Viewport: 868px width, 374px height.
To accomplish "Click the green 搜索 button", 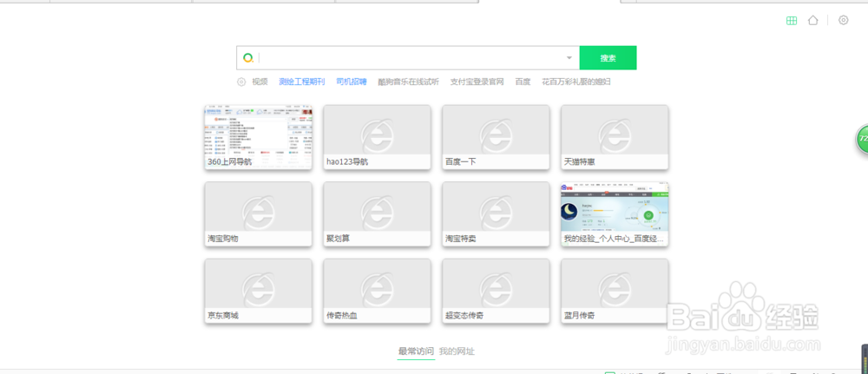I will click(x=608, y=58).
